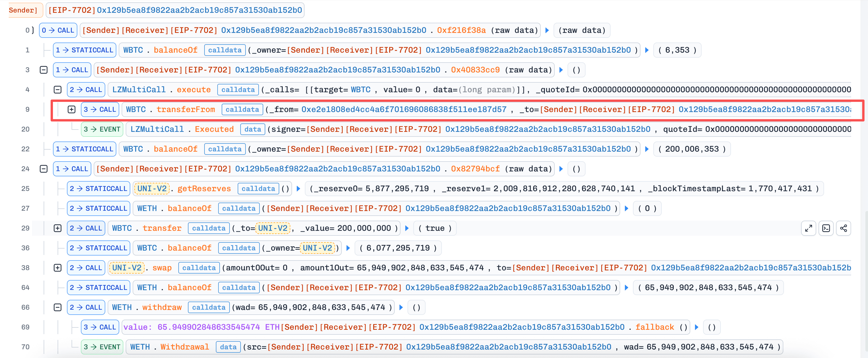Click the LZMultiCall contract link on Executed event
The width and height of the screenshot is (868, 358).
point(157,129)
